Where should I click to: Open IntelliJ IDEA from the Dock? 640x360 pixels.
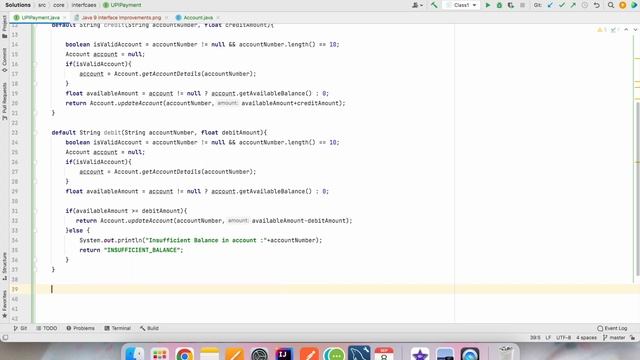click(284, 354)
